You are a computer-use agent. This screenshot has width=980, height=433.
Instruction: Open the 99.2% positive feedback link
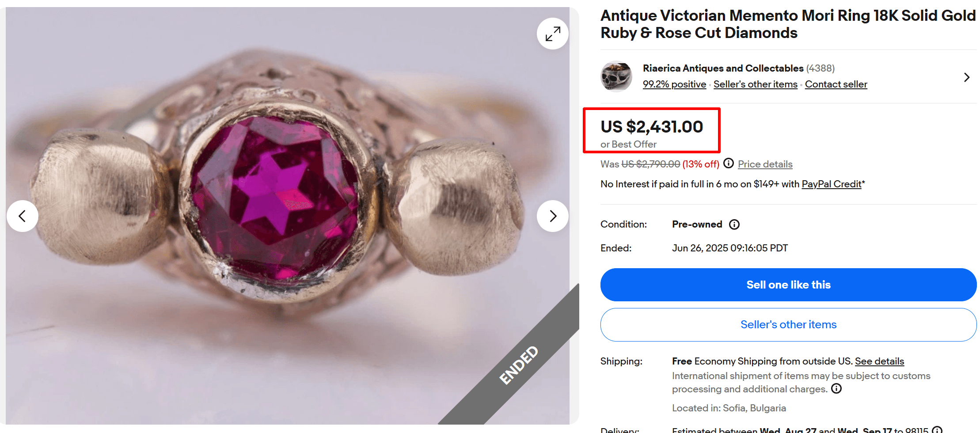pos(674,84)
